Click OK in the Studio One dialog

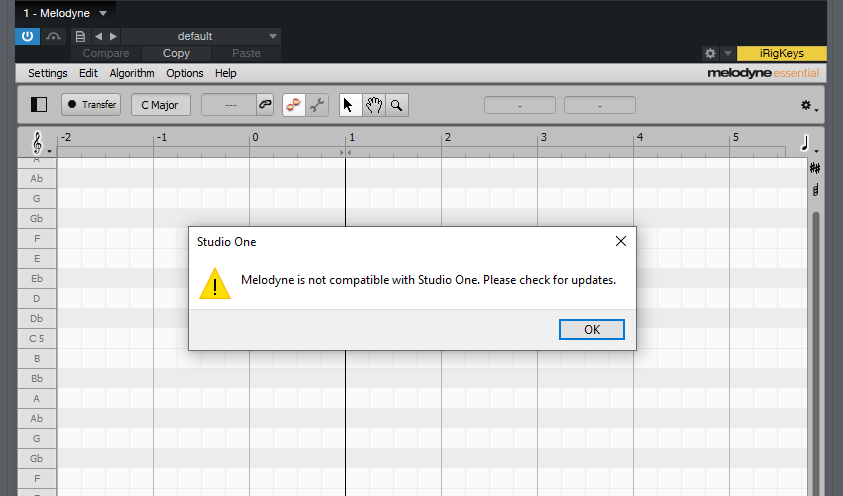591,329
